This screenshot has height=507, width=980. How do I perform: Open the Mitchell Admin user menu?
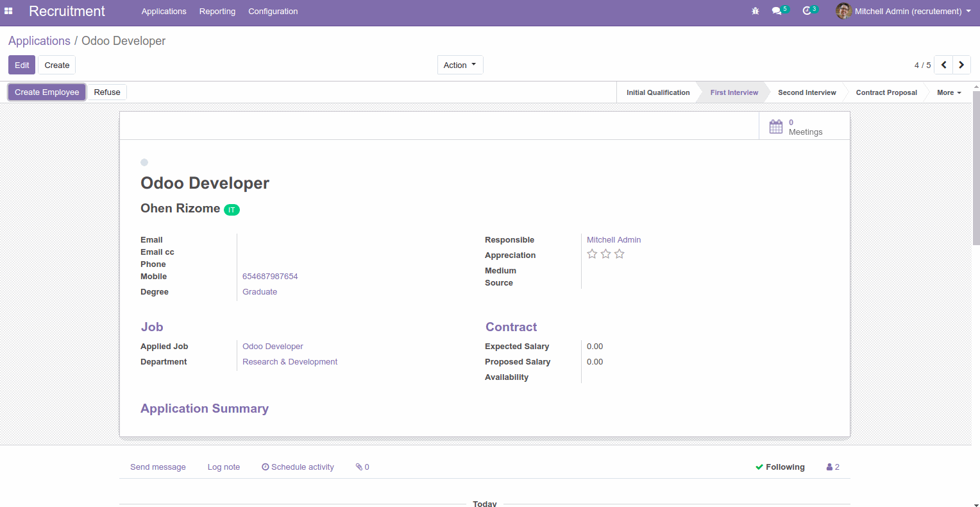pyautogui.click(x=904, y=11)
